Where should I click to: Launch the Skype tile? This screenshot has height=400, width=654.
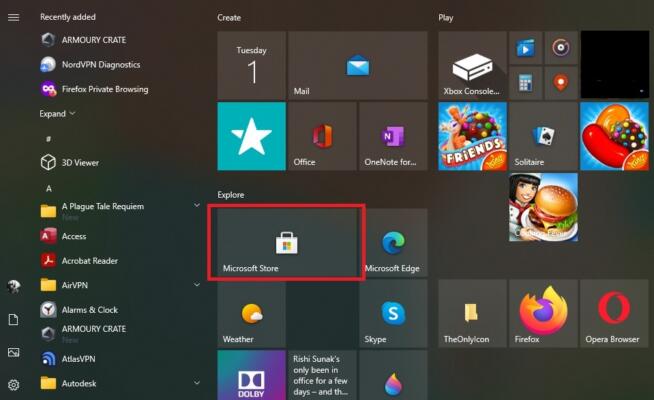coord(393,314)
